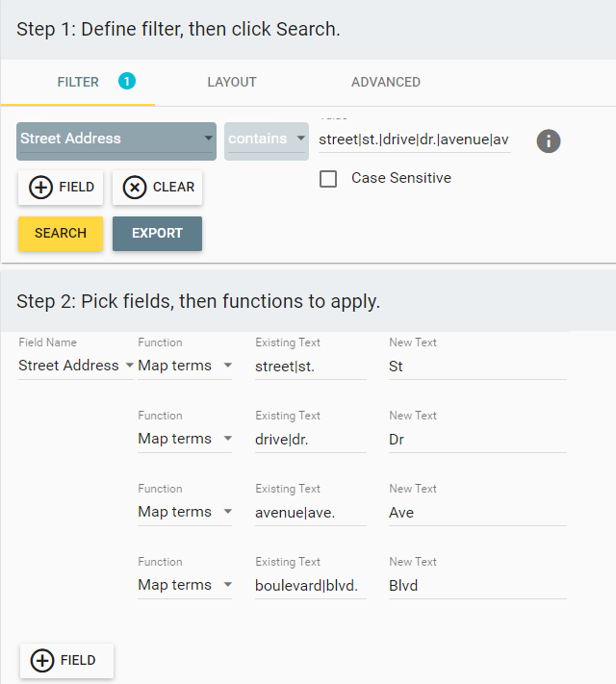Screen dimensions: 616x684
Task: Click the New Text field containing St
Action: tap(477, 367)
